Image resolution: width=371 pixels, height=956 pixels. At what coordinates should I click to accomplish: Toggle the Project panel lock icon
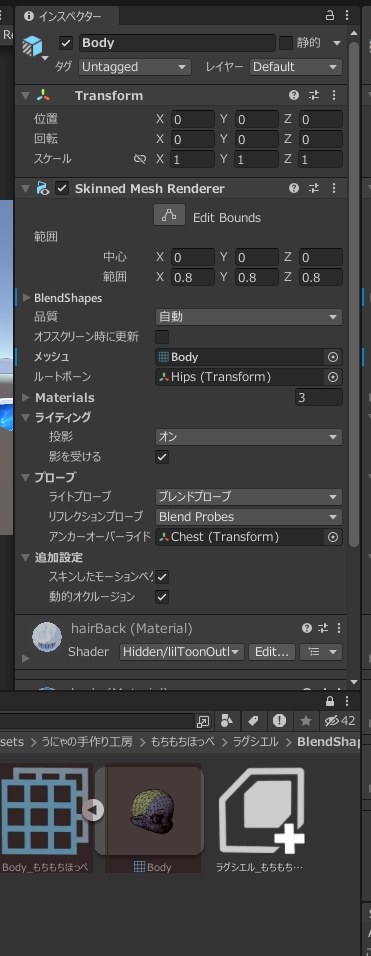click(330, 701)
